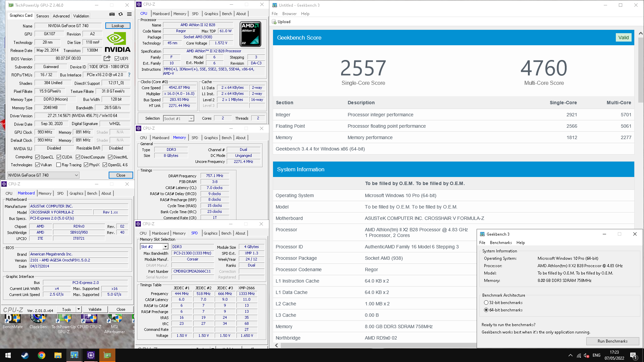Expand the CPU-Z Tools dropdown arrow

pyautogui.click(x=78, y=309)
